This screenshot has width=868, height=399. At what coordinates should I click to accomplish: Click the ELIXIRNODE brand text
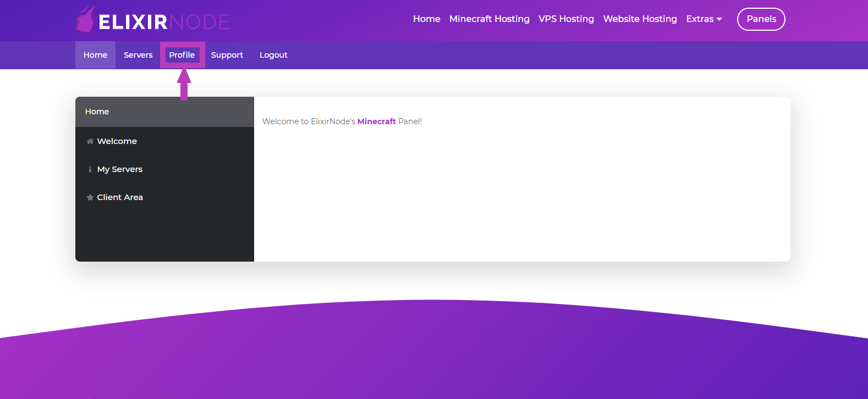pyautogui.click(x=164, y=22)
